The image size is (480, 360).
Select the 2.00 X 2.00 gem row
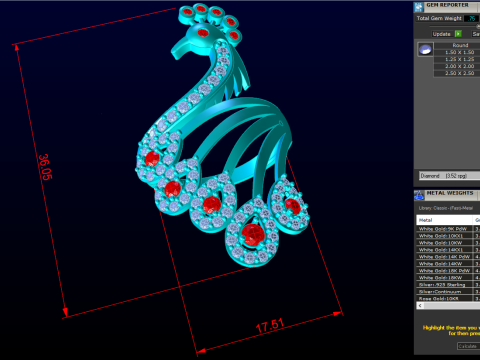(457, 66)
